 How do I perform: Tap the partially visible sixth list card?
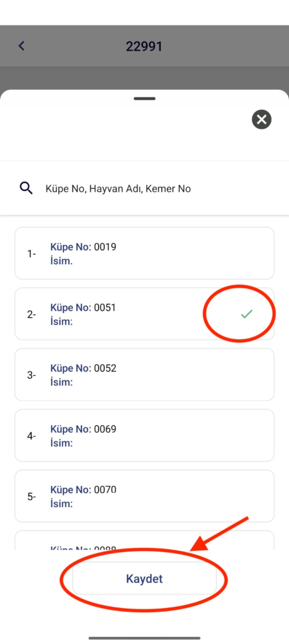[144, 541]
